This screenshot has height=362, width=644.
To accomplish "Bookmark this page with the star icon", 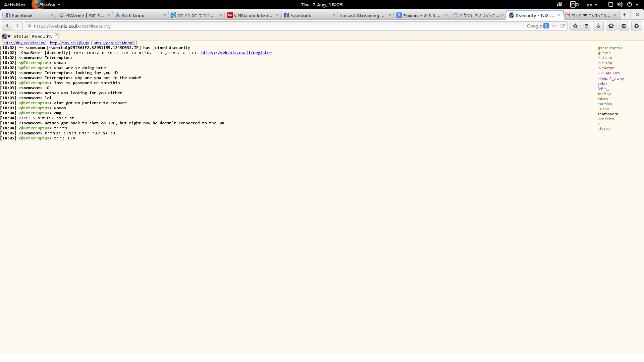I will [575, 26].
